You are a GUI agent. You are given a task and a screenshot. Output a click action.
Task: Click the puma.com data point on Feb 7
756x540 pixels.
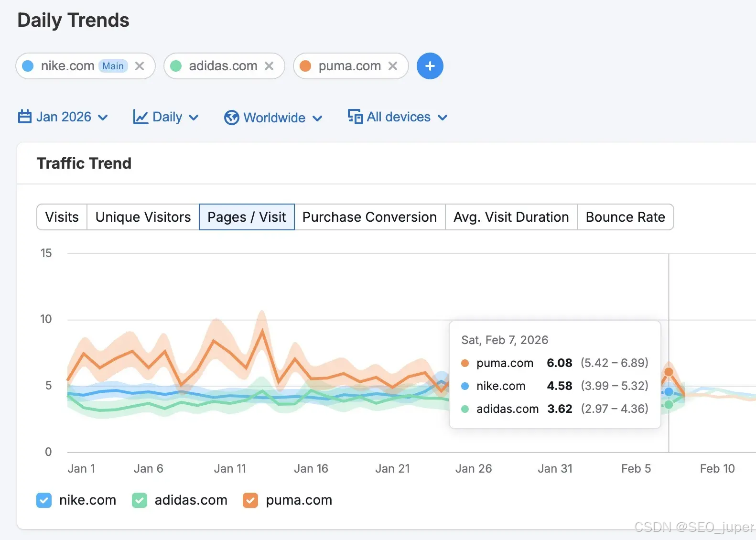coord(669,372)
